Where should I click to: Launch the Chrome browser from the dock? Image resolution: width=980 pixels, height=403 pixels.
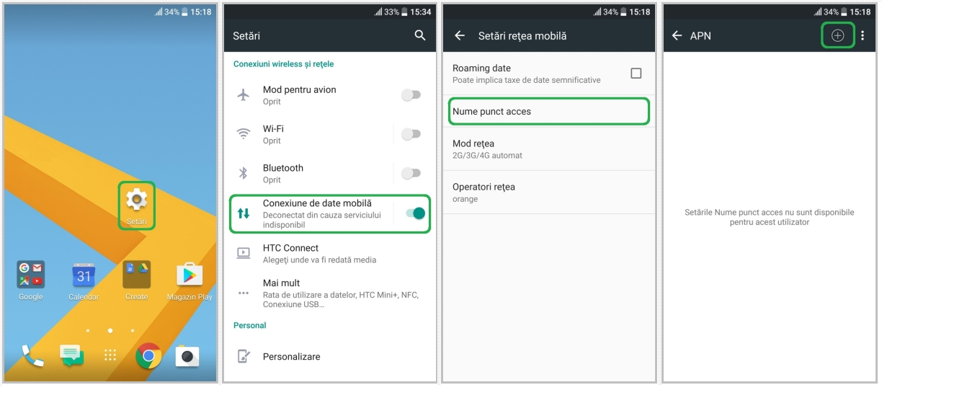[x=148, y=356]
